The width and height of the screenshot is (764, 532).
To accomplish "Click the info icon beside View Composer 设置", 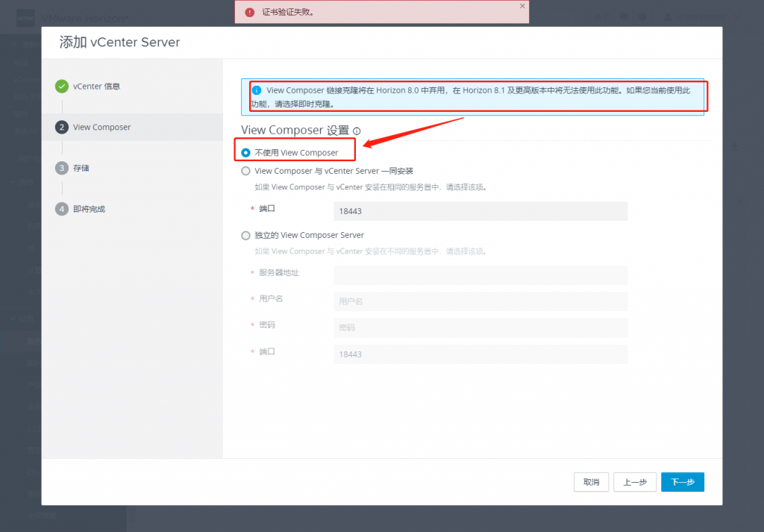I will coord(357,131).
